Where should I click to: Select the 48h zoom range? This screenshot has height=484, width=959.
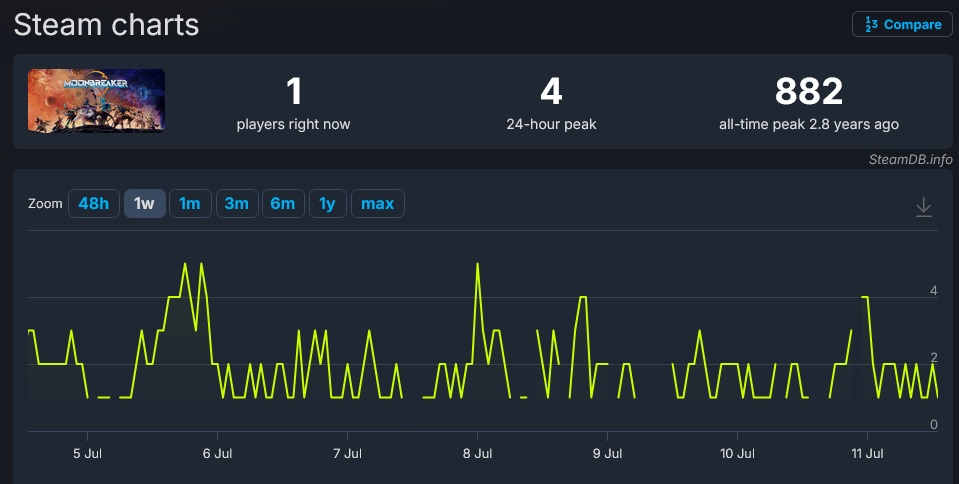(94, 204)
